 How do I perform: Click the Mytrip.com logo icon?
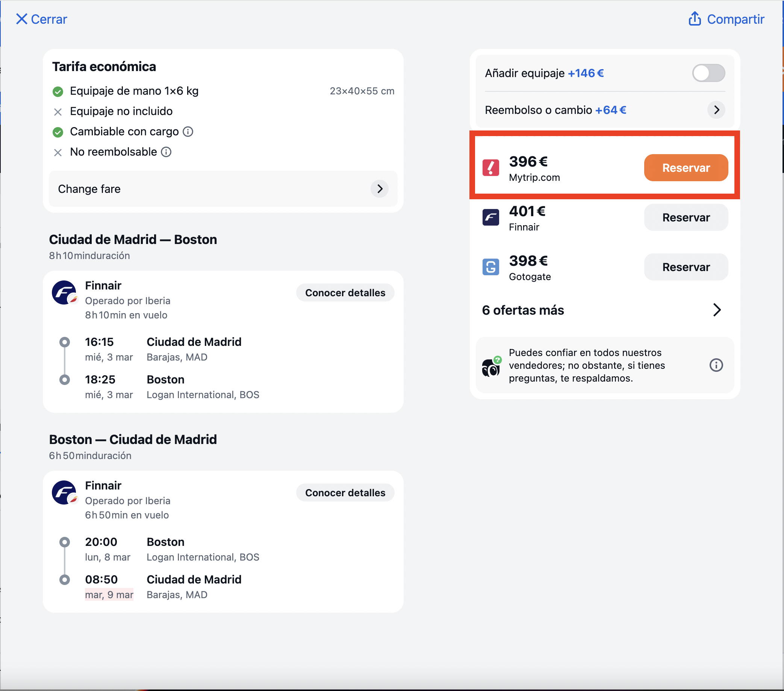(490, 168)
